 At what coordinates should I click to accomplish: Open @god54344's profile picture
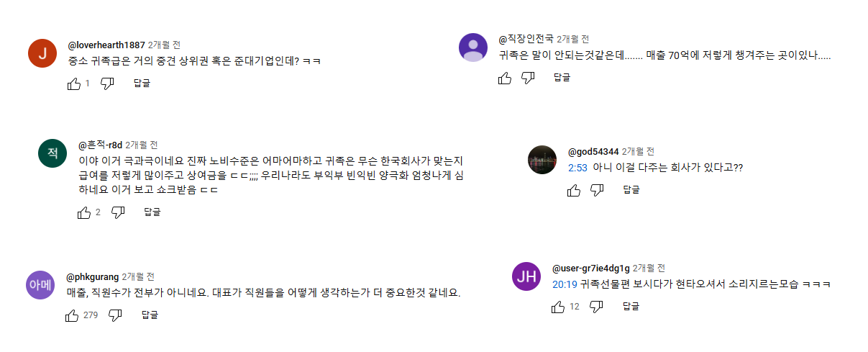[x=542, y=160]
